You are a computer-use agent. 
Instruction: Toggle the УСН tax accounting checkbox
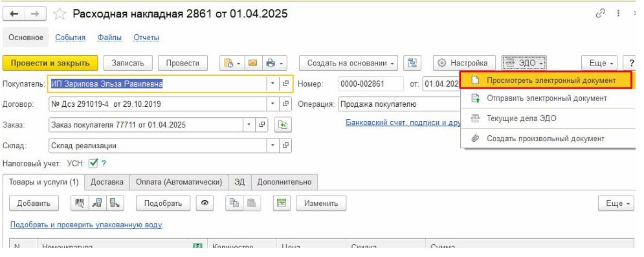(93, 163)
